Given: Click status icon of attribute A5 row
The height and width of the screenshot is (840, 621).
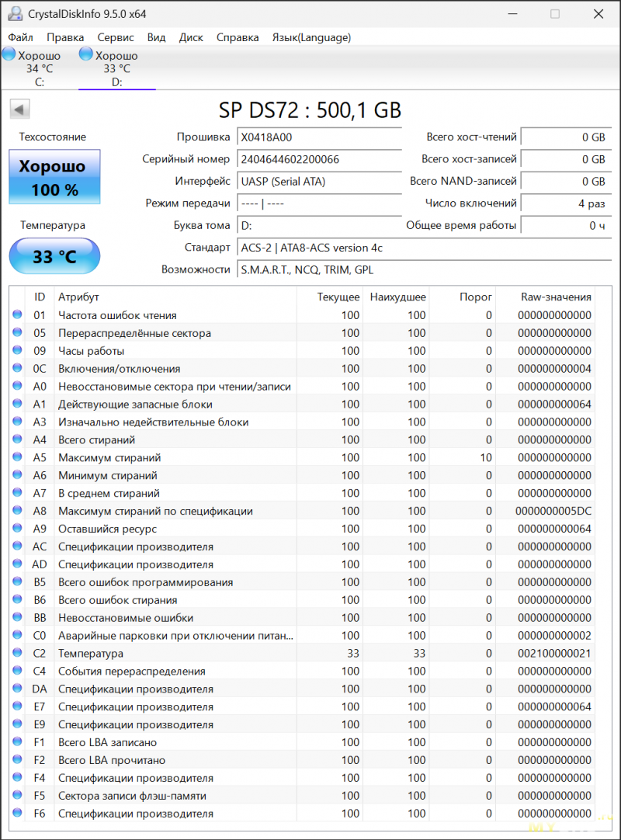Looking at the screenshot, I should click(17, 457).
